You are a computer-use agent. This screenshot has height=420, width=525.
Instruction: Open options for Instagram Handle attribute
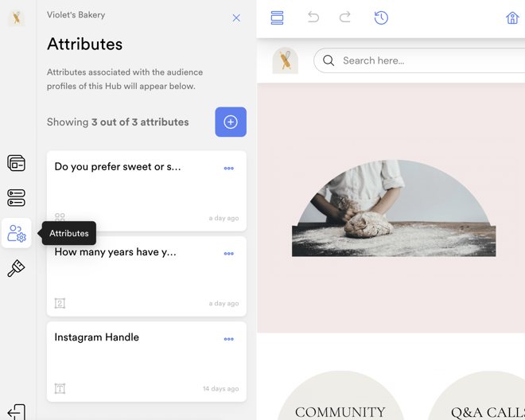(x=228, y=339)
